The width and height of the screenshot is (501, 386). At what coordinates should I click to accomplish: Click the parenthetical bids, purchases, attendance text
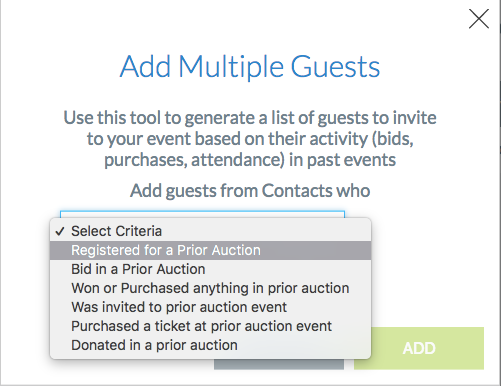coord(249,149)
